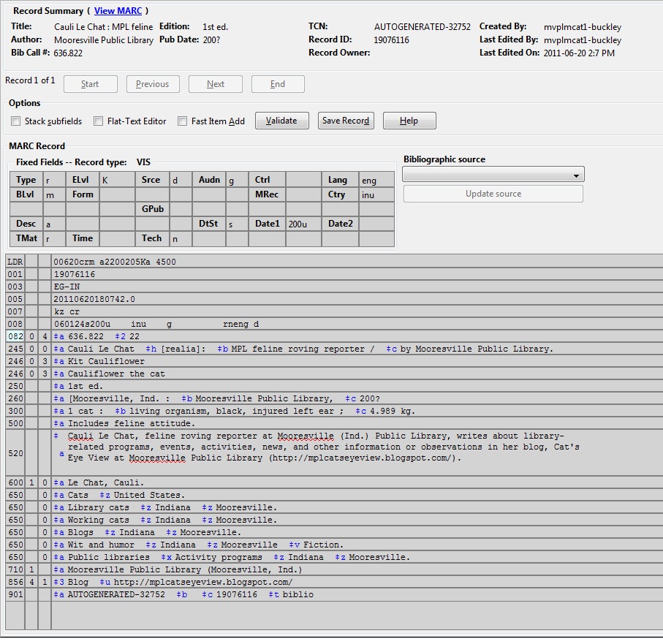The image size is (663, 644).
Task: Open the Bibliographic source dropdown
Action: click(493, 174)
